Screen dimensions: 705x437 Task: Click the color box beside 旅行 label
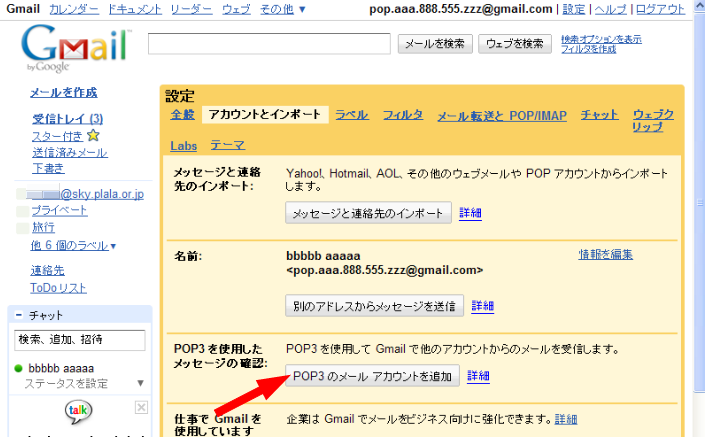pyautogui.click(x=22, y=228)
